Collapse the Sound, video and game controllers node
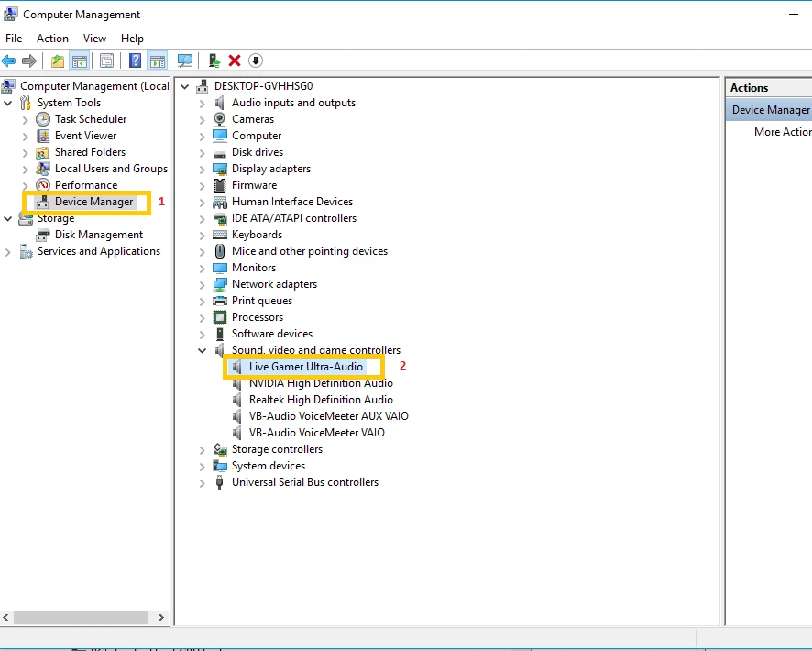The height and width of the screenshot is (651, 812). (203, 350)
